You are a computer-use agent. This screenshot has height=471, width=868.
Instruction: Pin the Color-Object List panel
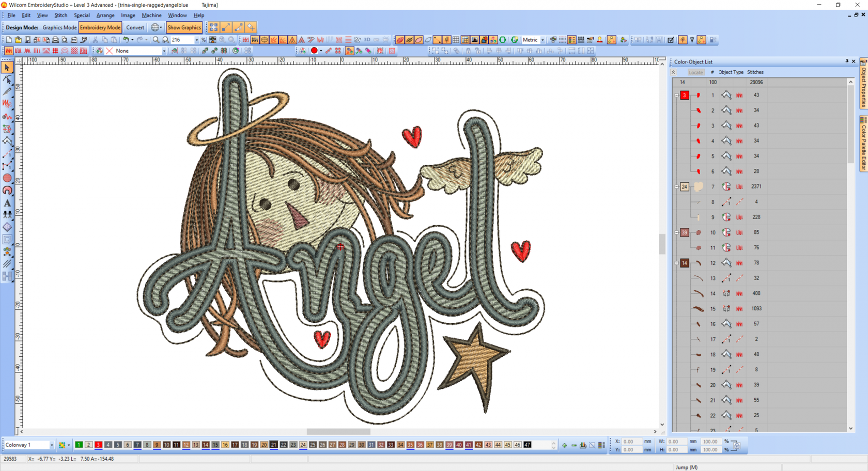click(847, 61)
